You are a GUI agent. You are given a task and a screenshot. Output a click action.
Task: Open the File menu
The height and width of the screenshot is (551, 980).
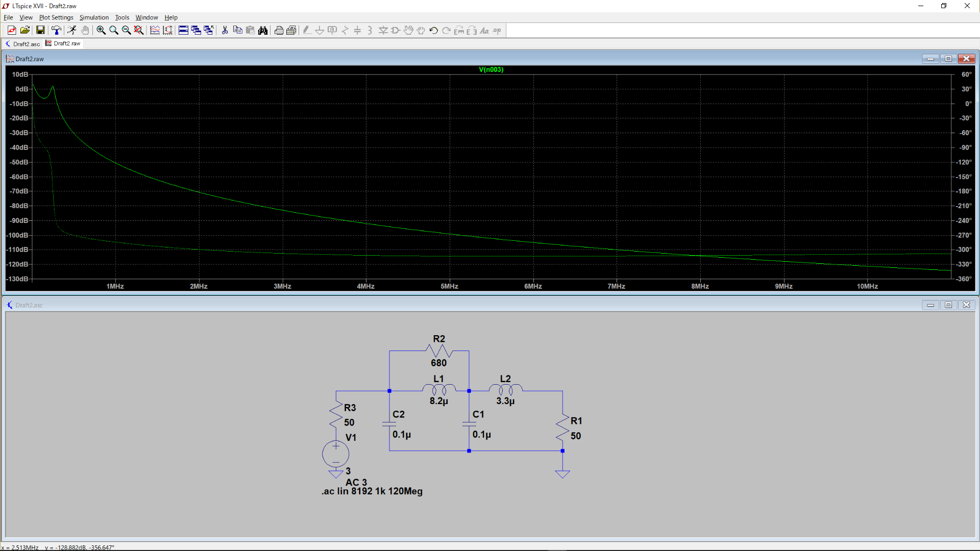[x=8, y=17]
